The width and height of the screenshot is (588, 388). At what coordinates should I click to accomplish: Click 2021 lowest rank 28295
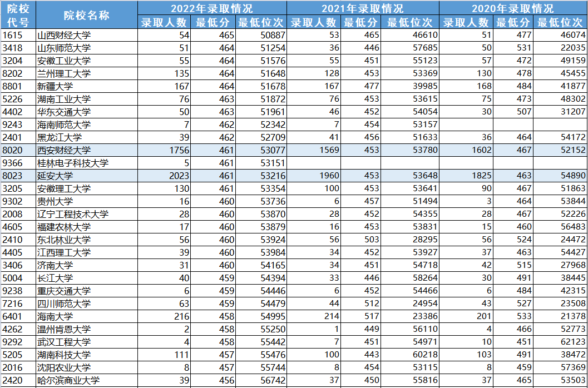click(410, 240)
